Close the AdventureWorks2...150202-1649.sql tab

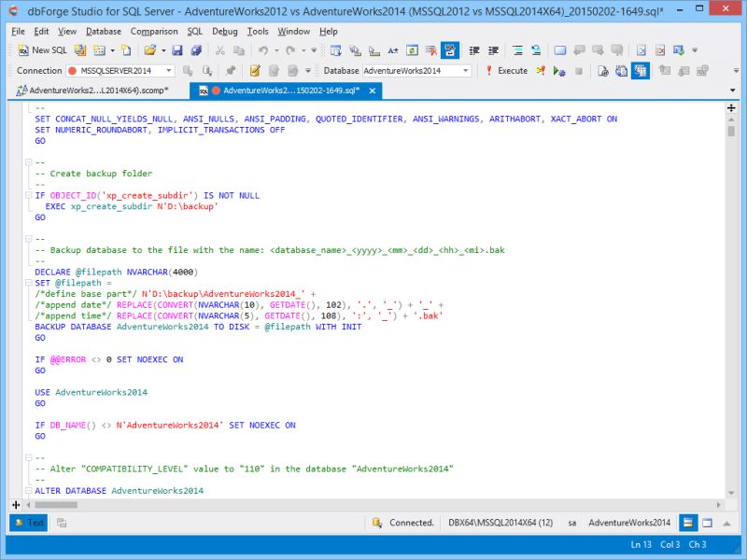pos(373,91)
